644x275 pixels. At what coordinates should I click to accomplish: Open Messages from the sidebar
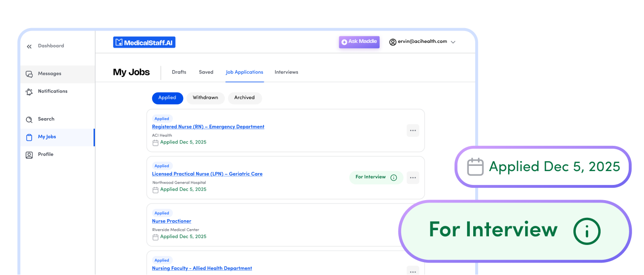click(x=50, y=74)
